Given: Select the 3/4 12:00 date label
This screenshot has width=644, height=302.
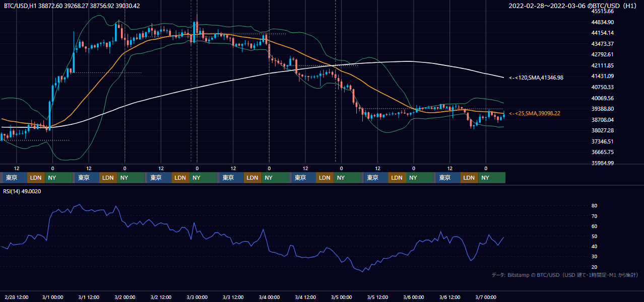Looking at the screenshot, I should [x=305, y=297].
